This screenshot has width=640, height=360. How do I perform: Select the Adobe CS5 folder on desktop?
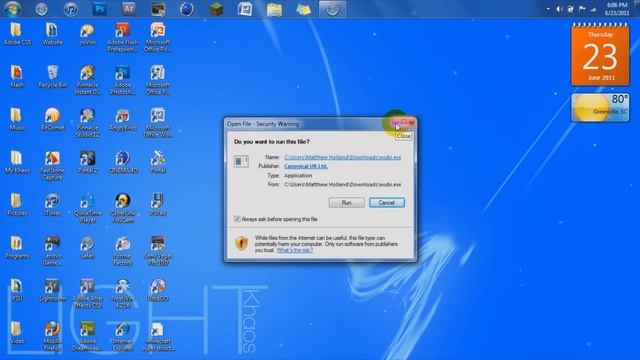[x=17, y=34]
